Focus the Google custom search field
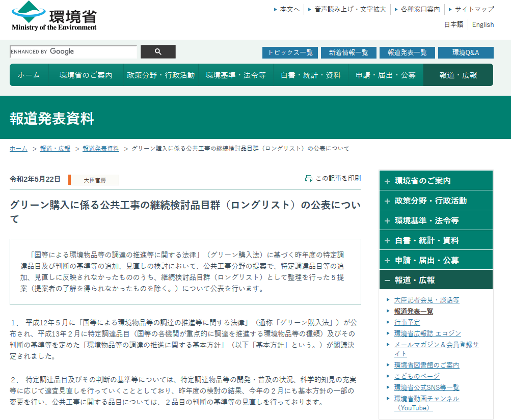The height and width of the screenshot is (420, 511). click(73, 51)
